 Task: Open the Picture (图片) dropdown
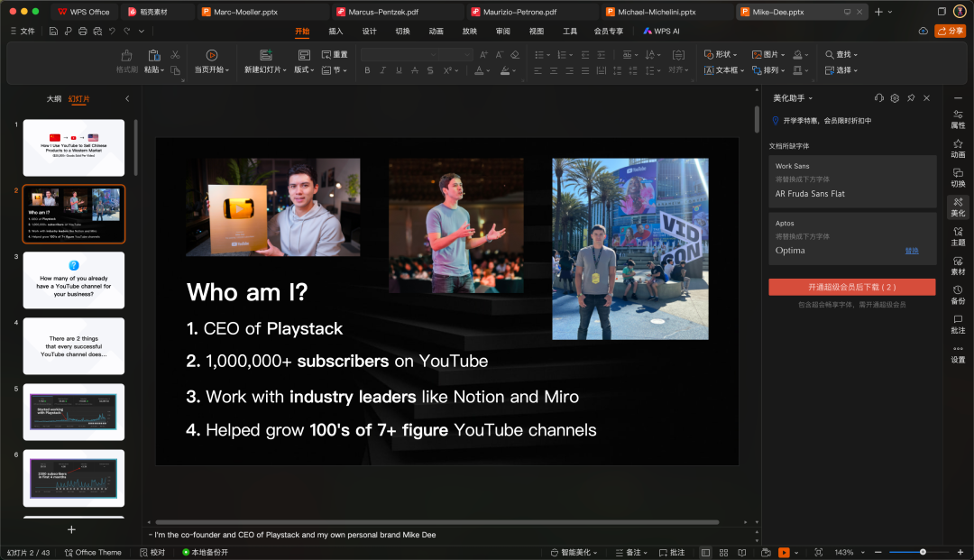coord(768,55)
